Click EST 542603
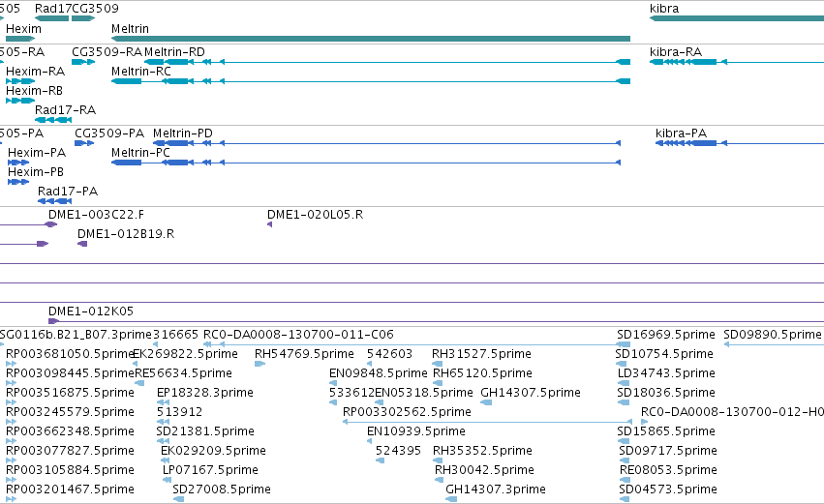The image size is (824, 504). click(389, 354)
